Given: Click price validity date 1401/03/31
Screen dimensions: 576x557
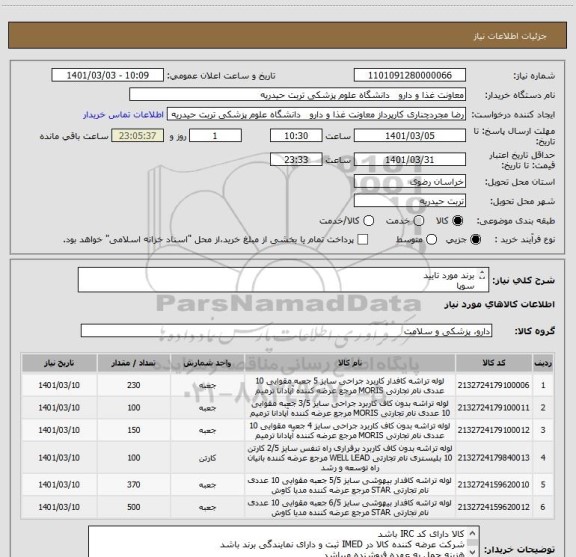Looking at the screenshot, I should click(x=410, y=159).
